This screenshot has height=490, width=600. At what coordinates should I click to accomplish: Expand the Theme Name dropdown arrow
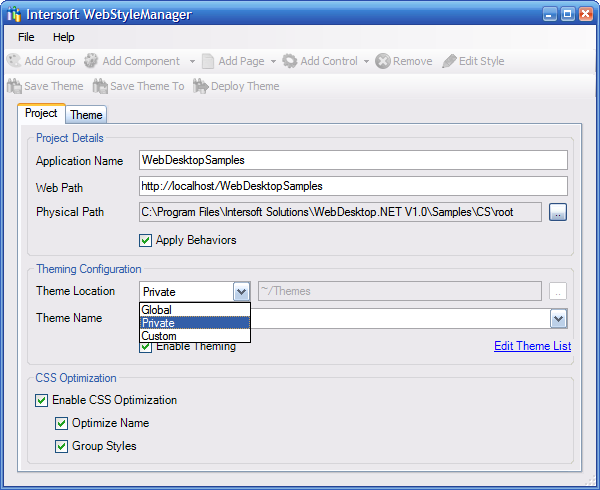558,318
